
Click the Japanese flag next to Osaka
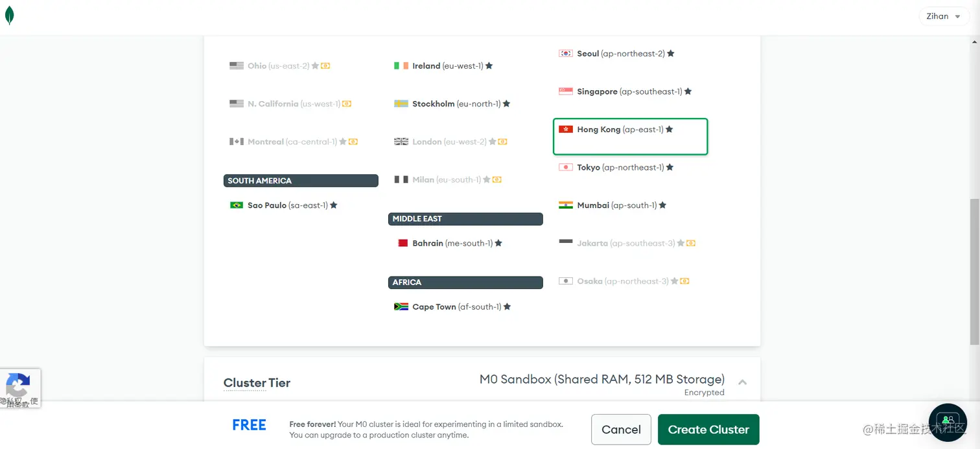tap(566, 281)
